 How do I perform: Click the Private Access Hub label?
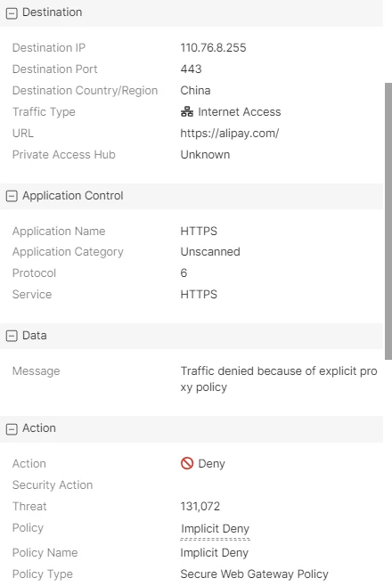click(64, 154)
